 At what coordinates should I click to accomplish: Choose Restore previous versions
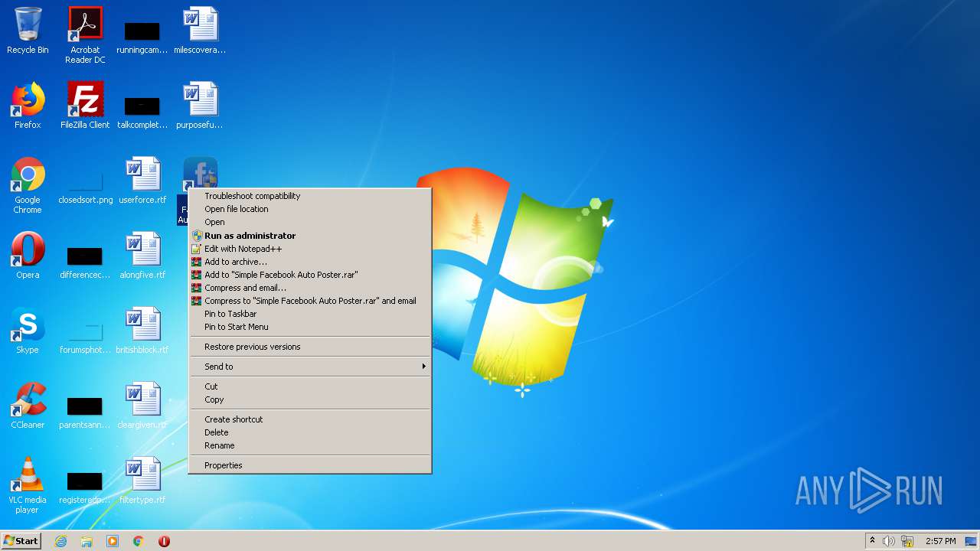click(310, 347)
